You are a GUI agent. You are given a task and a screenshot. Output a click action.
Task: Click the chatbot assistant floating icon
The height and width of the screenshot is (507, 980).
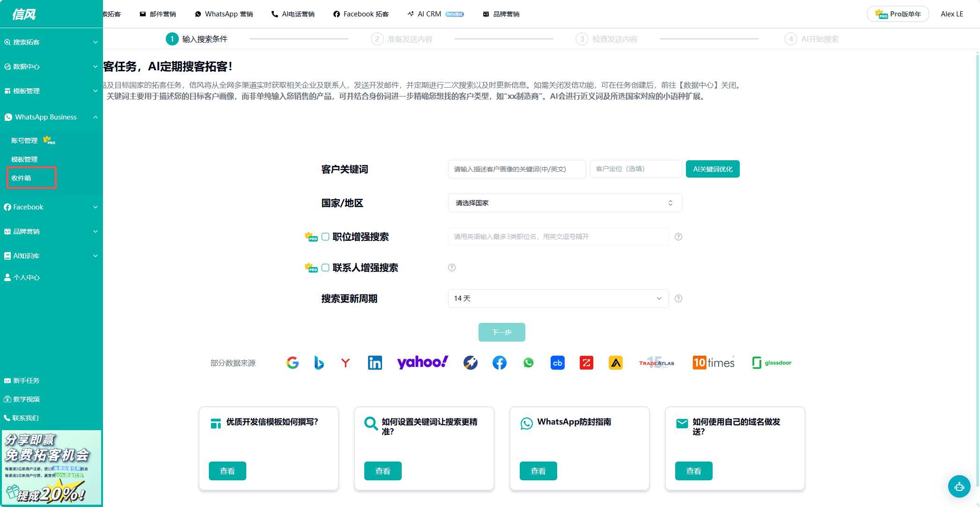point(959,486)
